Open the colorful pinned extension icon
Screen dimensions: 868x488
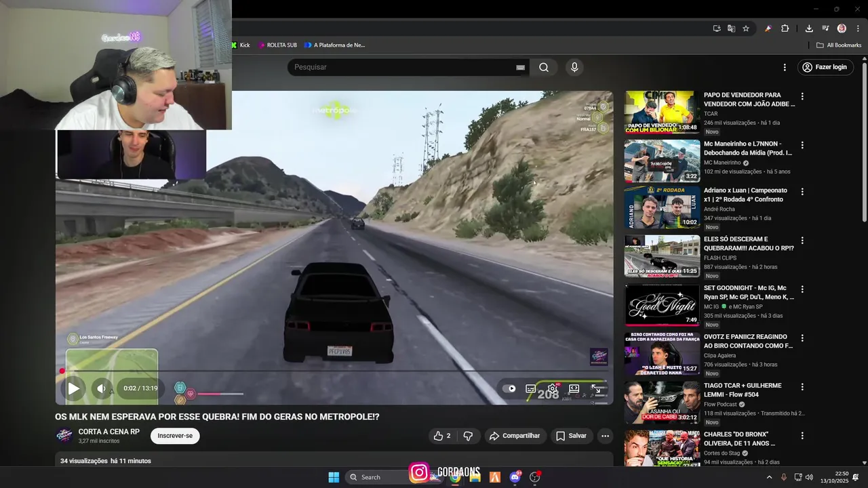pyautogui.click(x=768, y=28)
